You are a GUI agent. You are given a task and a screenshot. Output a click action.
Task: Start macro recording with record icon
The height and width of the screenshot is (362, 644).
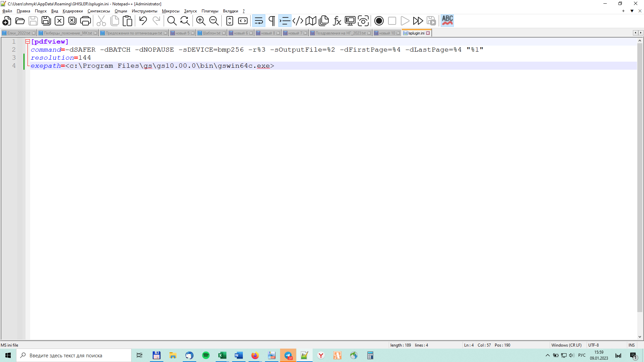coord(379,21)
